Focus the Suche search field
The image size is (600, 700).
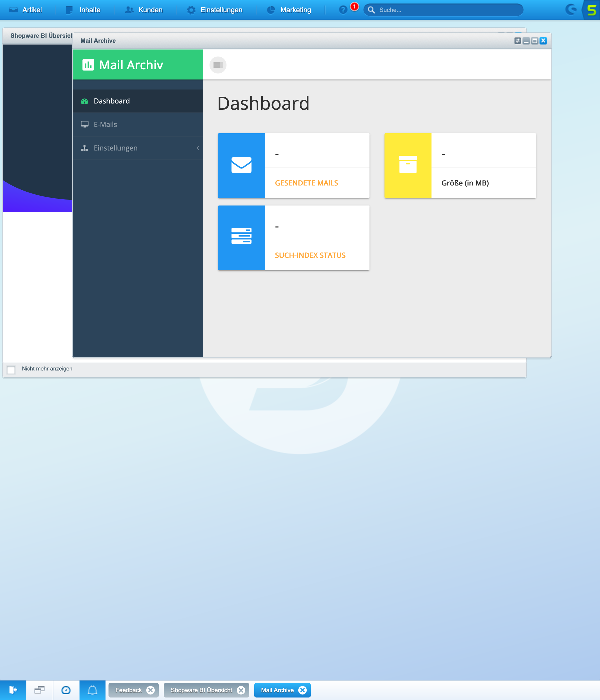click(443, 10)
